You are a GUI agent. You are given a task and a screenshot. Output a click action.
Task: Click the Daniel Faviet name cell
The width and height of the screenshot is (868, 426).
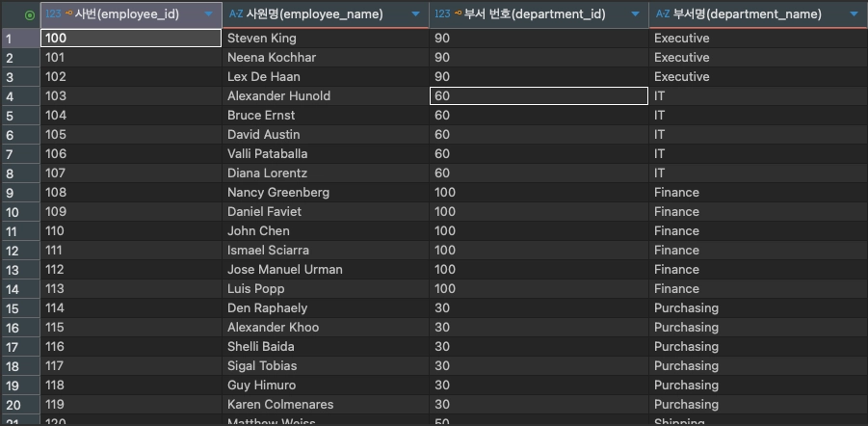[326, 212]
